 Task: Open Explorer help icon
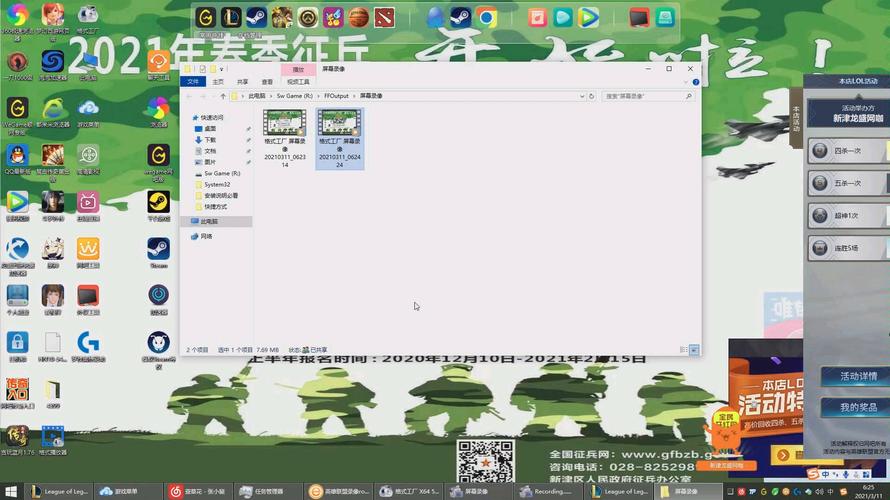click(695, 82)
